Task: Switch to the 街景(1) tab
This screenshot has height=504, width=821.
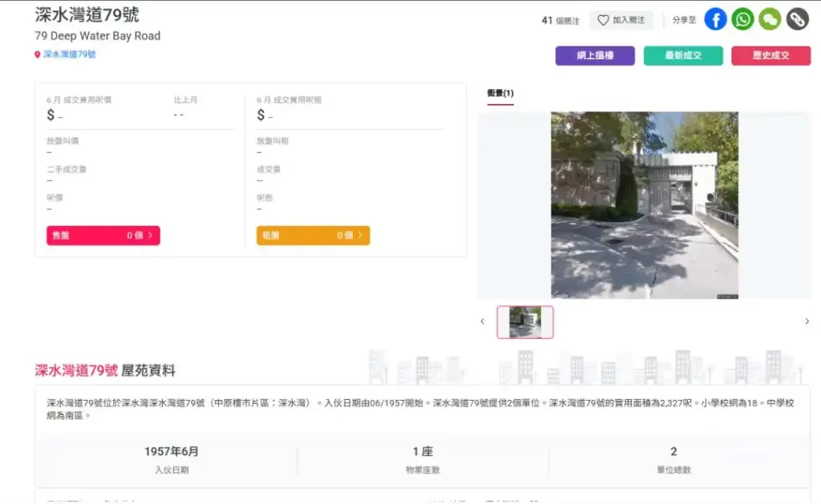Action: [x=500, y=93]
